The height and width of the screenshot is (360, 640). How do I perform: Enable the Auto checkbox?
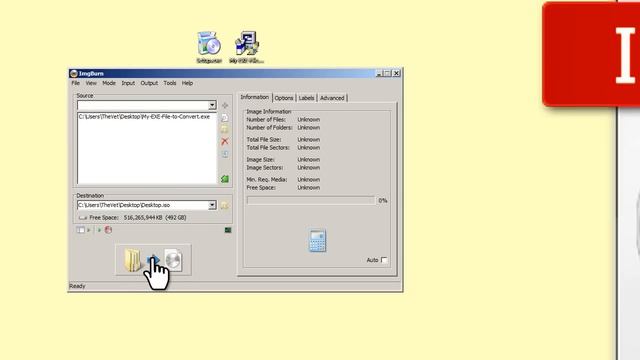tap(384, 260)
